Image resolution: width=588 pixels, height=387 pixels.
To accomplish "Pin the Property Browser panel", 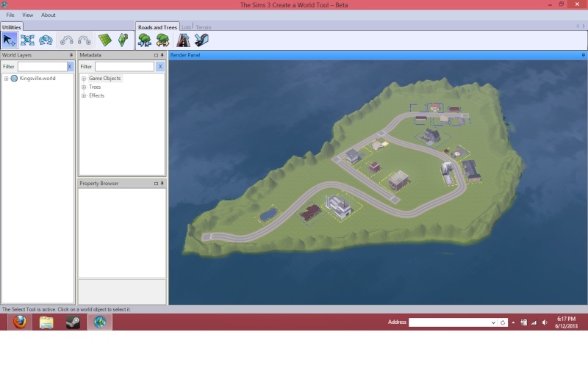I will [162, 184].
